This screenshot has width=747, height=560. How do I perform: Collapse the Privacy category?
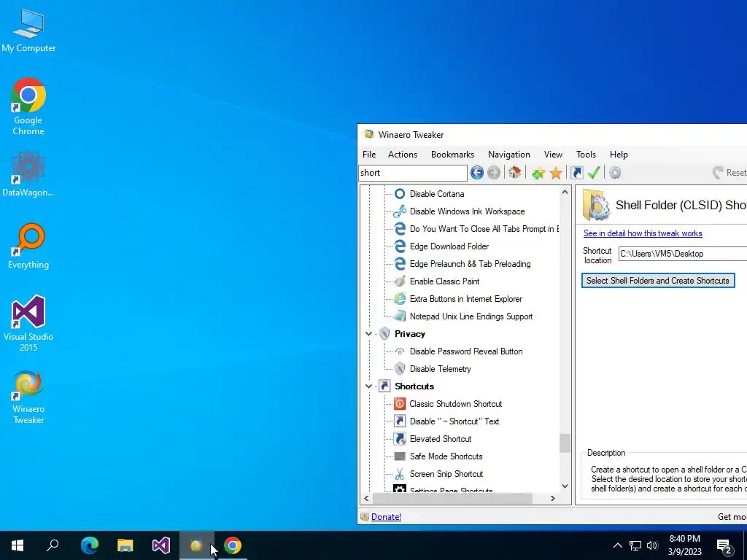(x=368, y=334)
